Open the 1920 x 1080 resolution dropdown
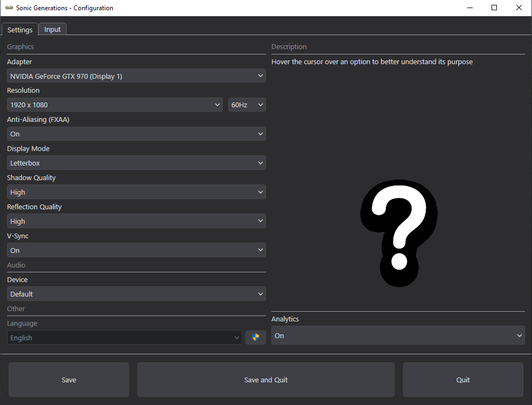 pyautogui.click(x=115, y=105)
